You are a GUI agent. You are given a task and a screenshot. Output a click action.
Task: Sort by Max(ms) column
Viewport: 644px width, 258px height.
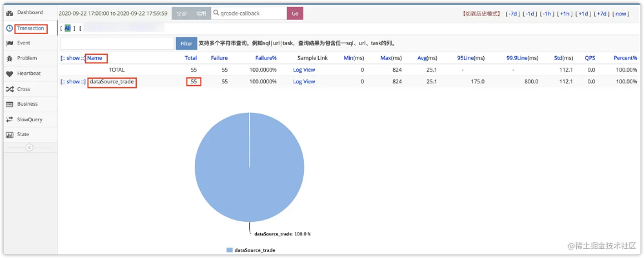pyautogui.click(x=391, y=58)
